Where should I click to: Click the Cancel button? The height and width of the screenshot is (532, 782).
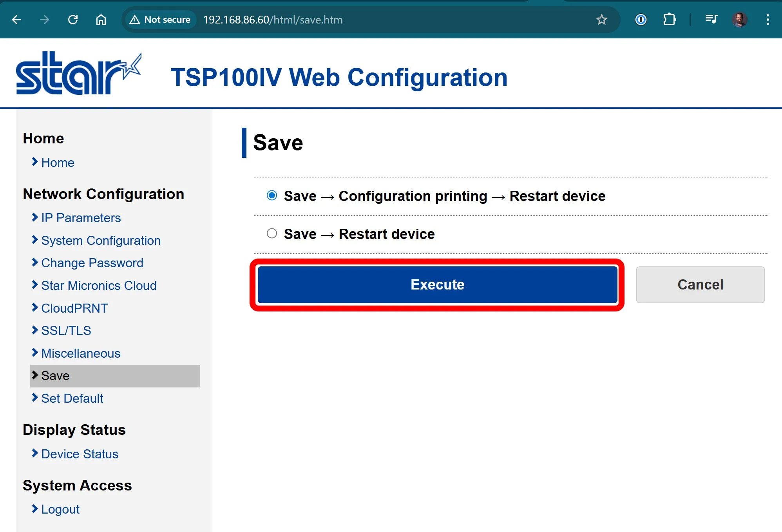700,285
